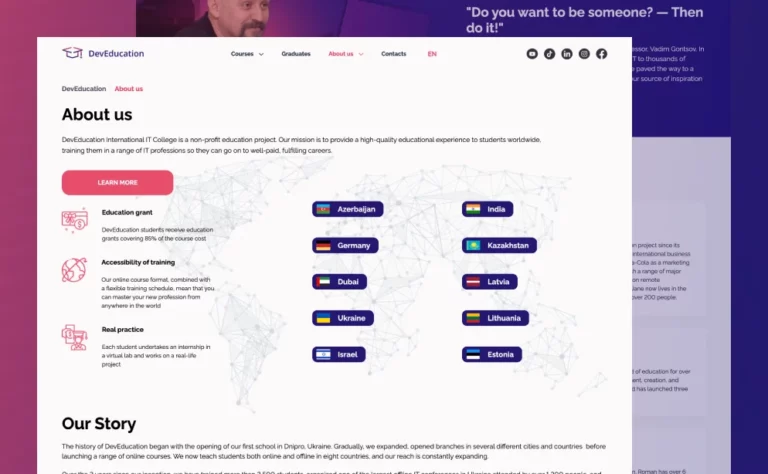Click the Accessibility of training globe icon
The height and width of the screenshot is (474, 768).
click(x=75, y=270)
